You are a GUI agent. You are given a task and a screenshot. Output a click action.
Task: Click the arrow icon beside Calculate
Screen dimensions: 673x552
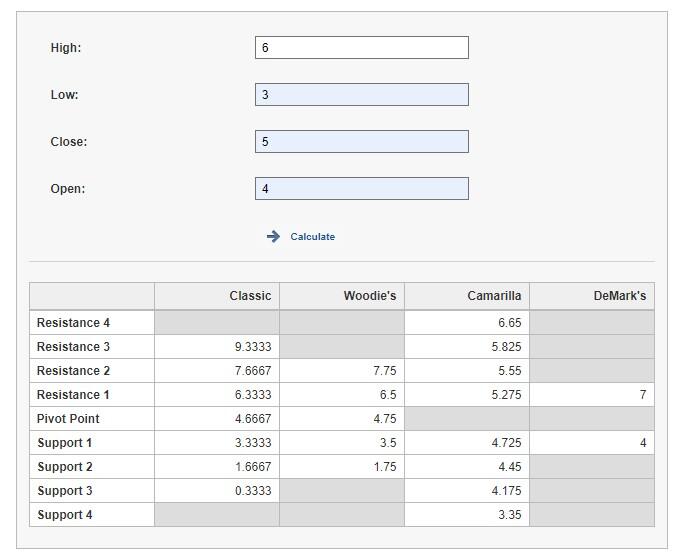[273, 237]
